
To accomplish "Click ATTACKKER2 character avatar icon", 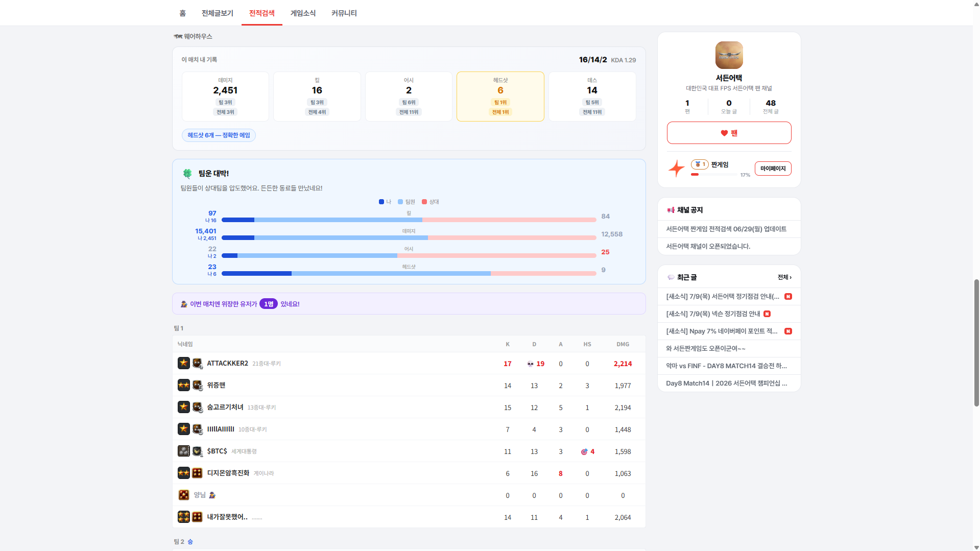I will click(198, 364).
